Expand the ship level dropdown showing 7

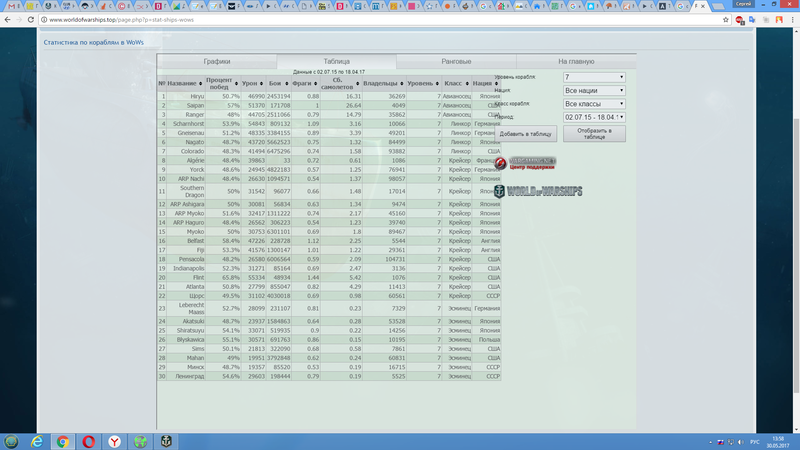(x=593, y=77)
